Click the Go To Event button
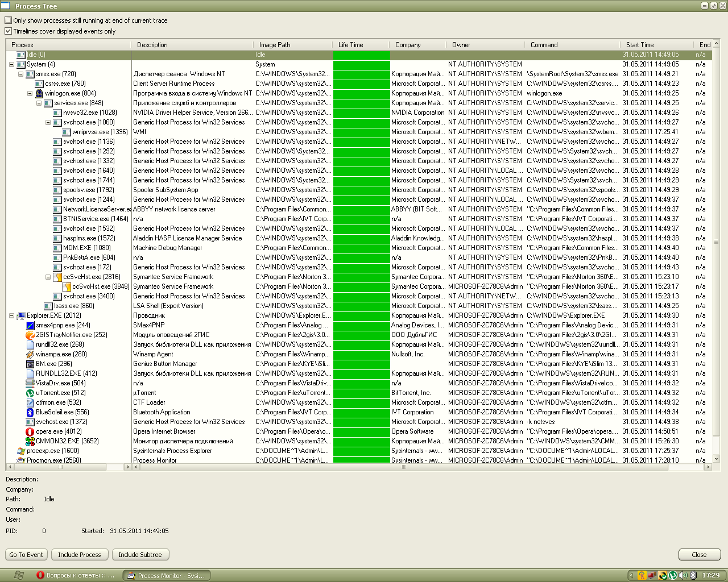The image size is (728, 582). [x=26, y=555]
